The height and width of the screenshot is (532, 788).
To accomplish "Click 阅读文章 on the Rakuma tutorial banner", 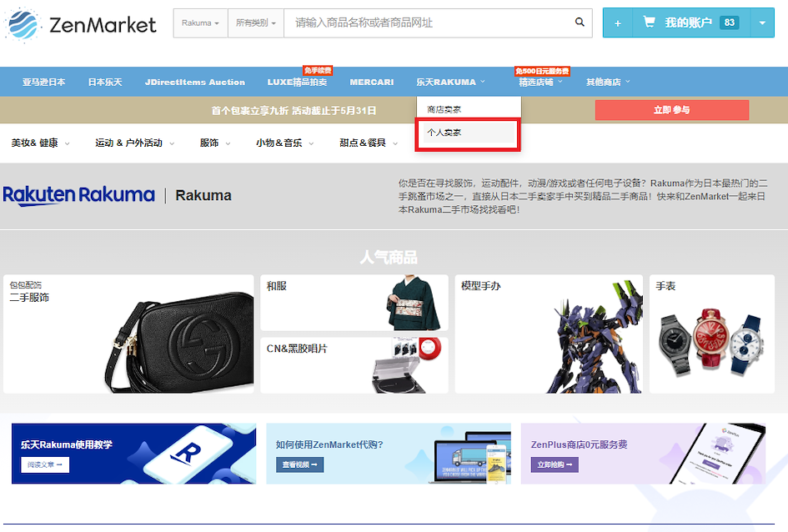I will point(45,464).
